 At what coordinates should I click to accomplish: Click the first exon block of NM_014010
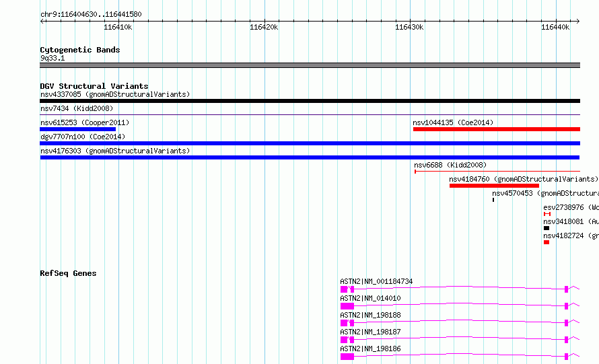(347, 306)
